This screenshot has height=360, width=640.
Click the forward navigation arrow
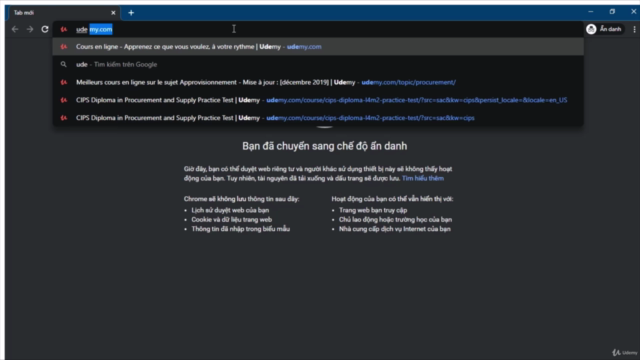[30, 29]
